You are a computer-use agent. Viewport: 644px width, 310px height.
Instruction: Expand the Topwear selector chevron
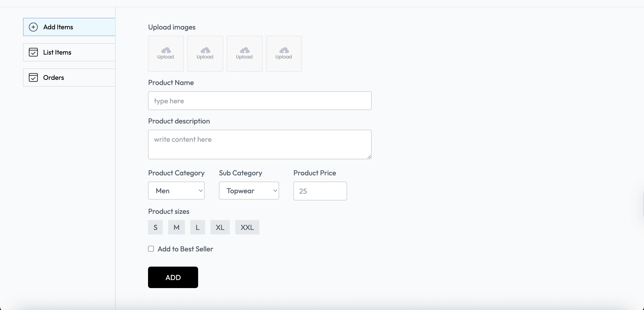275,191
